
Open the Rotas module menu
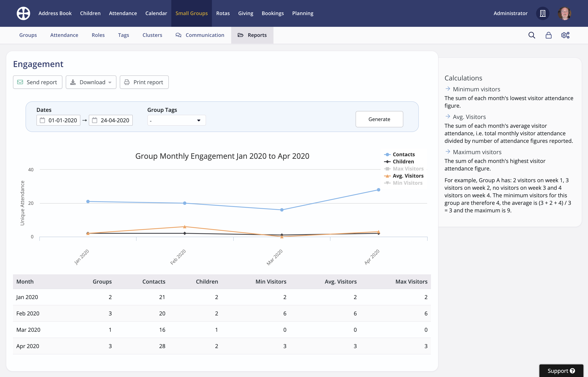coord(223,13)
